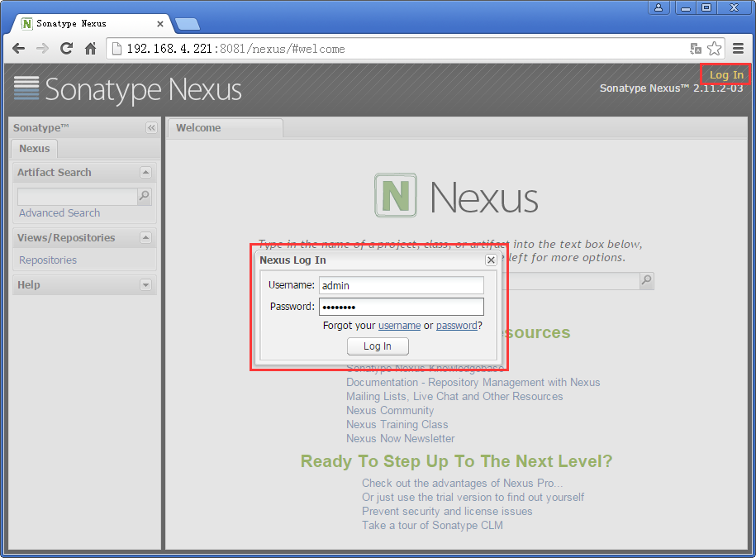The height and width of the screenshot is (558, 756).
Task: Open Advanced Search link
Action: tap(59, 213)
